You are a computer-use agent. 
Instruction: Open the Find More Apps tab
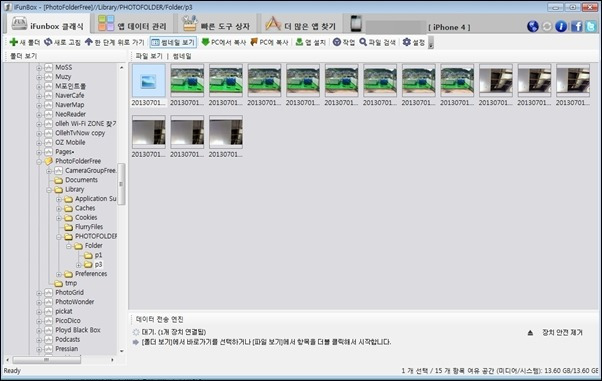(300, 25)
